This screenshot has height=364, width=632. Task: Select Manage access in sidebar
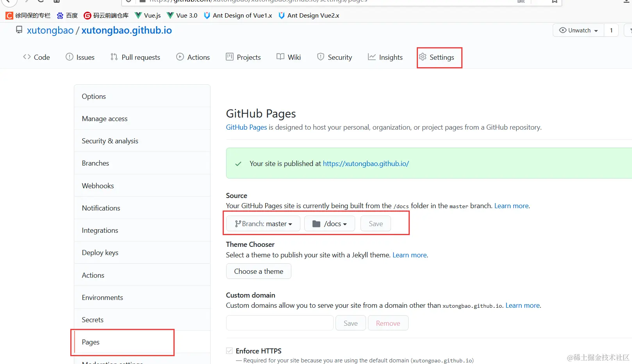(142, 118)
